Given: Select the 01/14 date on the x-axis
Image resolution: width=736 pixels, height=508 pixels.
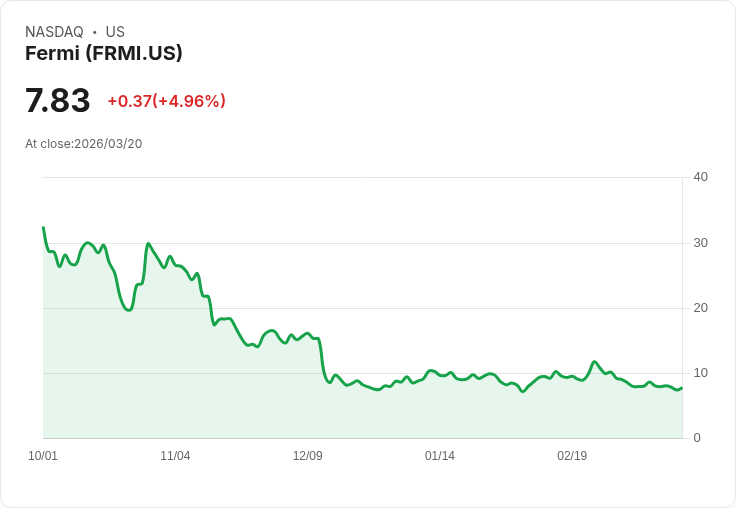Looking at the screenshot, I should [x=440, y=456].
